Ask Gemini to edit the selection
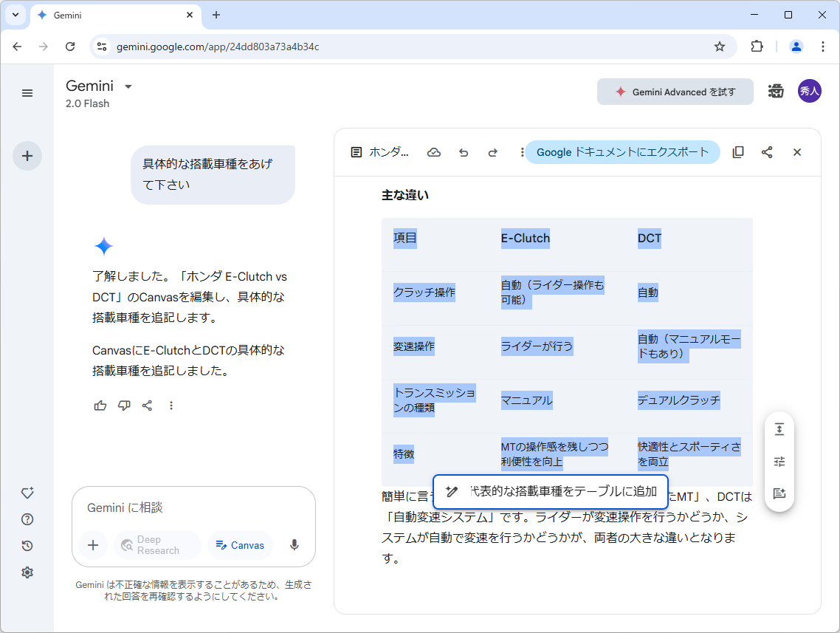Screen dimensions: 840x633 [779, 493]
